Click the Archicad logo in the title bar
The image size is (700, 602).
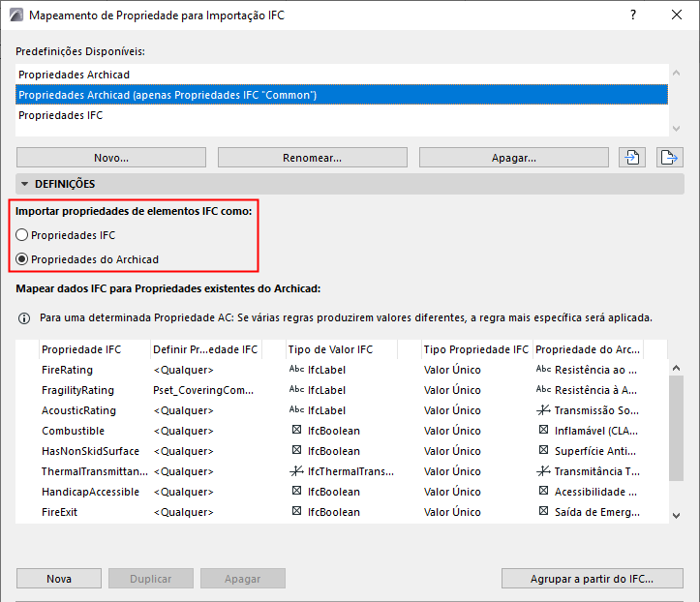click(16, 15)
